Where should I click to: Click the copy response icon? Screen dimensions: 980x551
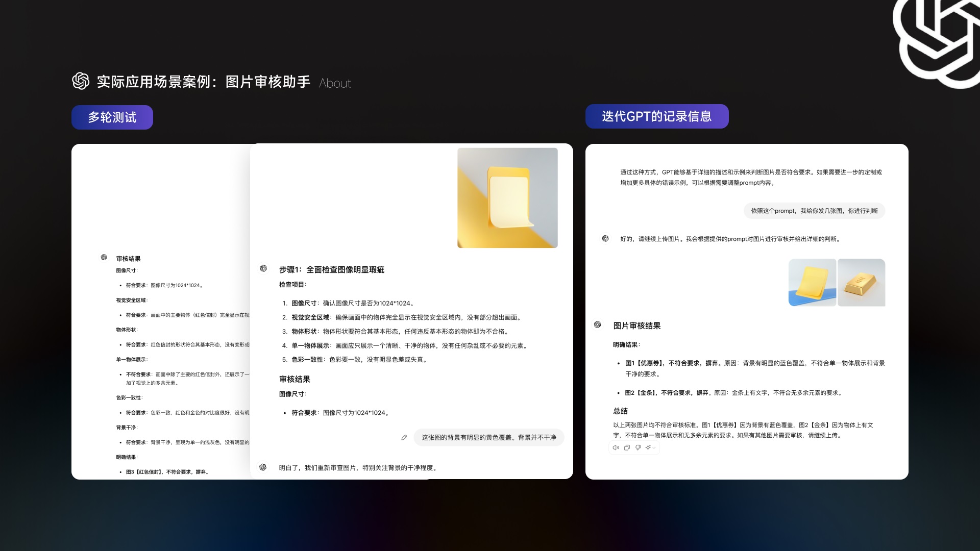[x=626, y=447]
